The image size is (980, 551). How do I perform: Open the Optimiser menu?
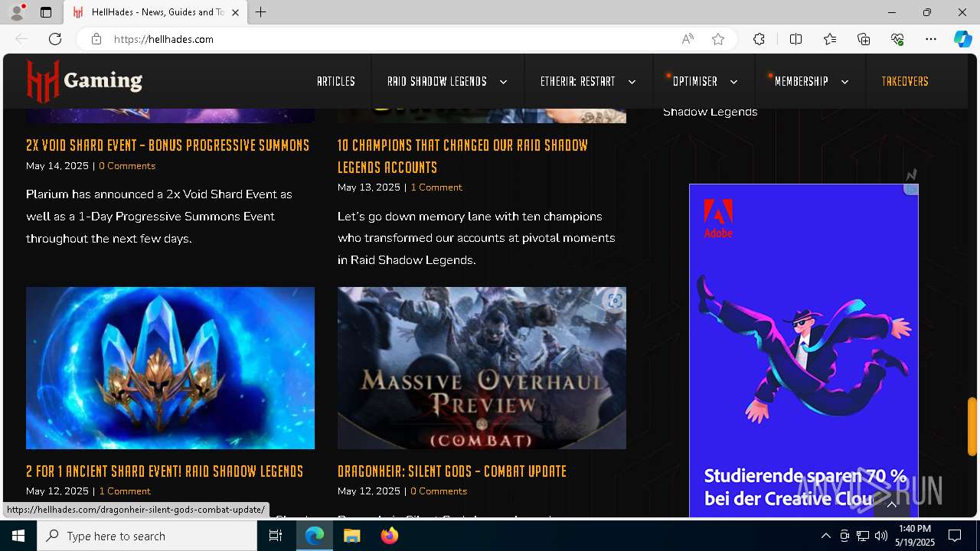pyautogui.click(x=695, y=81)
